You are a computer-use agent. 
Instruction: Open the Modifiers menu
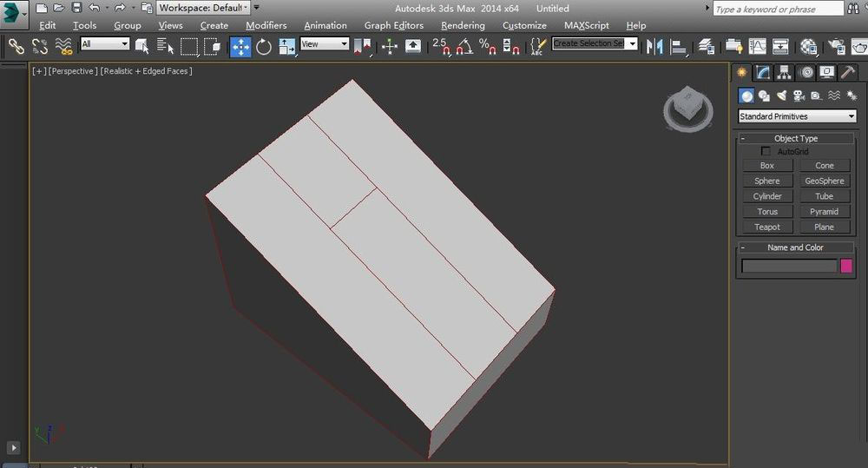tap(266, 25)
